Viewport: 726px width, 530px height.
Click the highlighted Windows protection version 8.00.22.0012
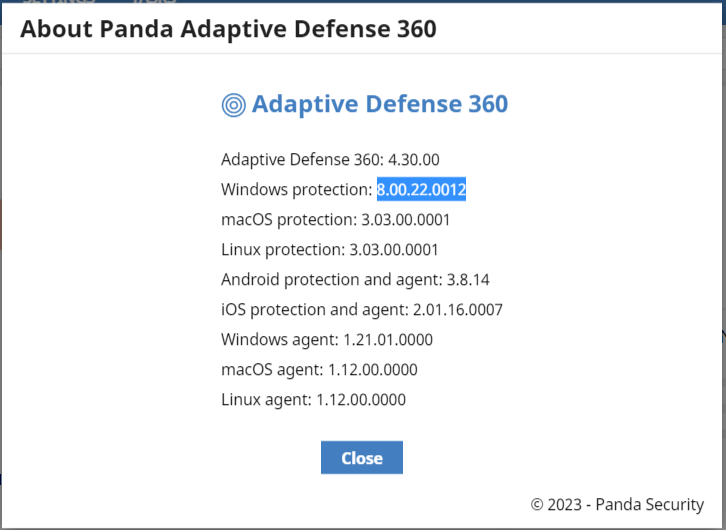pos(421,189)
